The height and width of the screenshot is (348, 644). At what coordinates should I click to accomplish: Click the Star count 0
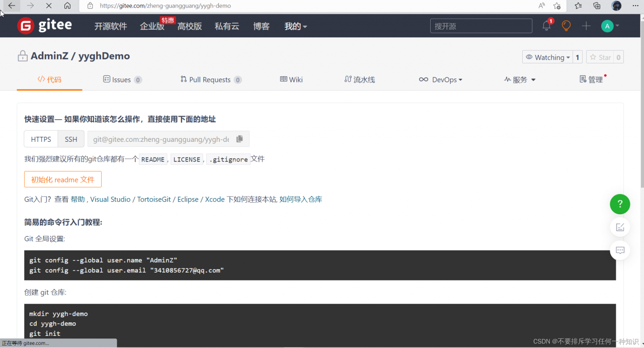click(618, 57)
